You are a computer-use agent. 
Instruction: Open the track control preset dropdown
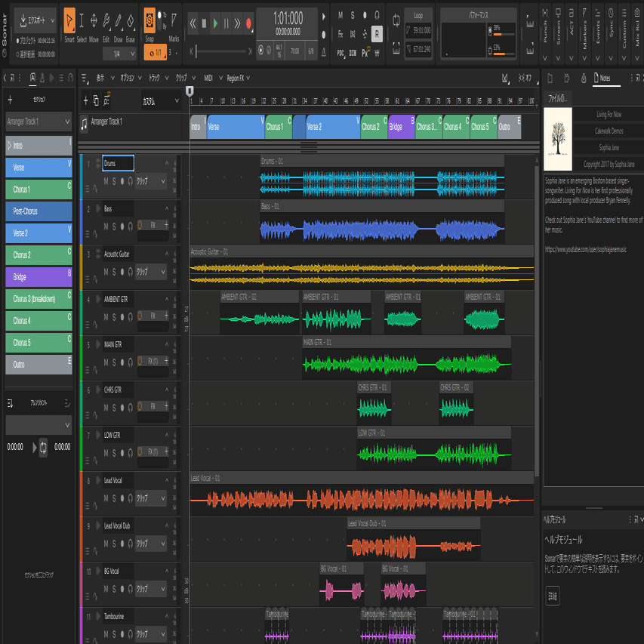click(159, 100)
